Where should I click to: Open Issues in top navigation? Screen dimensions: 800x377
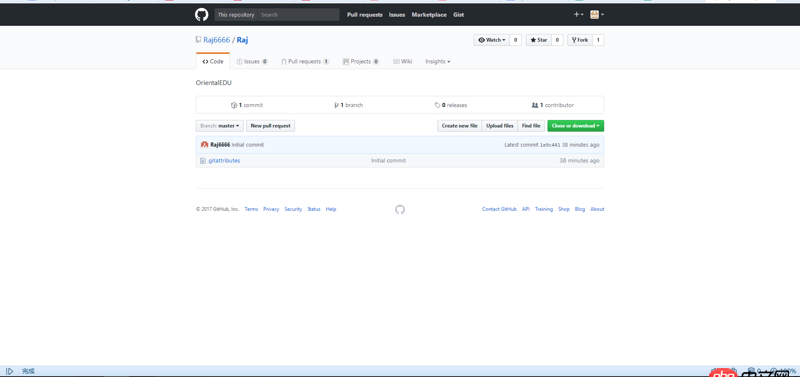click(x=397, y=15)
